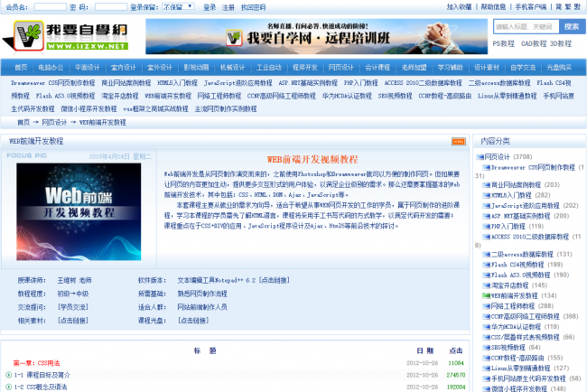Open the 找回密码 link

click(254, 7)
